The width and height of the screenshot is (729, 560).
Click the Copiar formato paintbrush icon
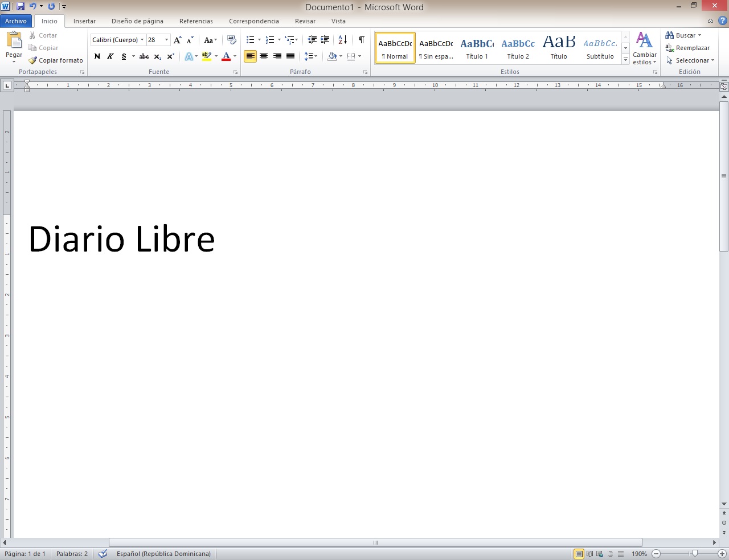(x=32, y=60)
